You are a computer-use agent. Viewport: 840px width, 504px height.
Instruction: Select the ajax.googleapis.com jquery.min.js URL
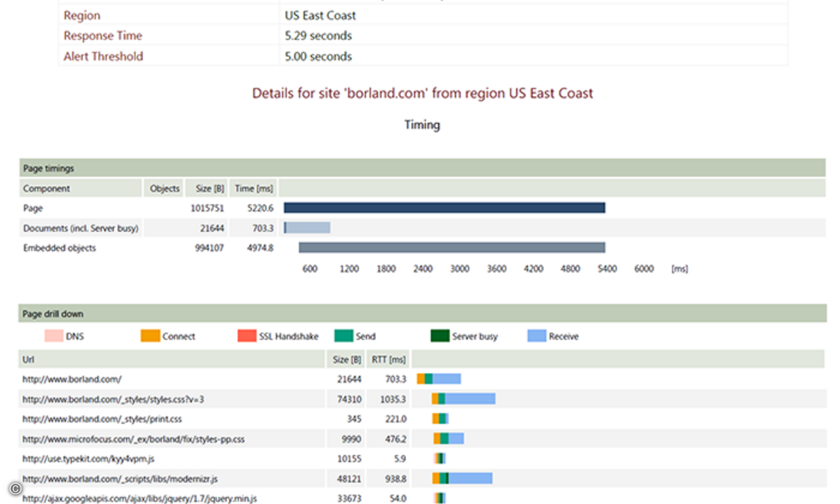click(x=139, y=498)
